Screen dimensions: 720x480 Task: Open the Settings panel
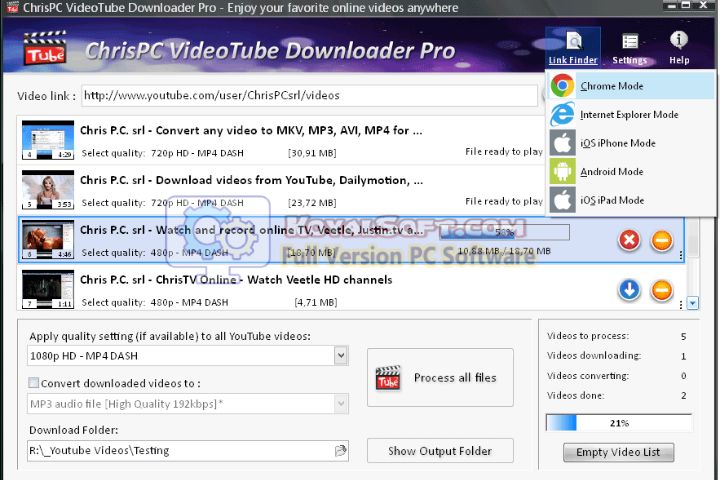(630, 48)
